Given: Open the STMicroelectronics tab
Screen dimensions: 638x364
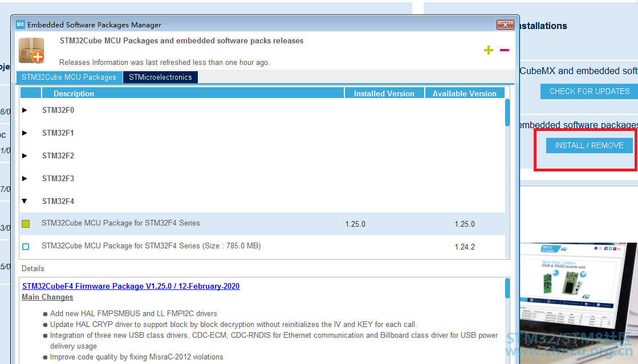Looking at the screenshot, I should point(160,77).
